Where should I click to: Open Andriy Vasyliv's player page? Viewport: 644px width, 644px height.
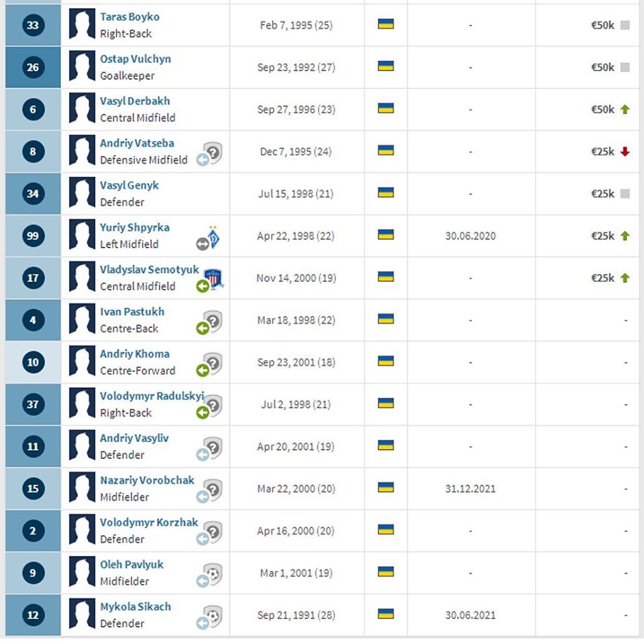coord(134,438)
